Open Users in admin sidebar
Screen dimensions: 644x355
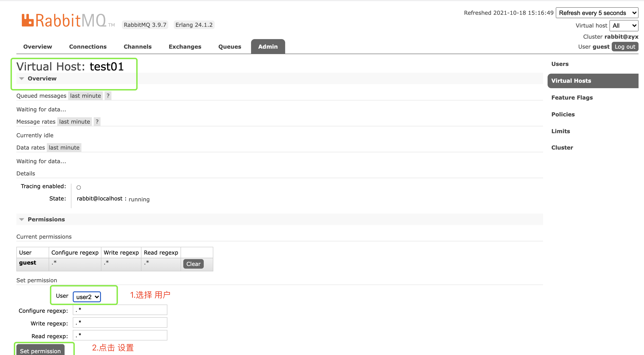coord(560,64)
